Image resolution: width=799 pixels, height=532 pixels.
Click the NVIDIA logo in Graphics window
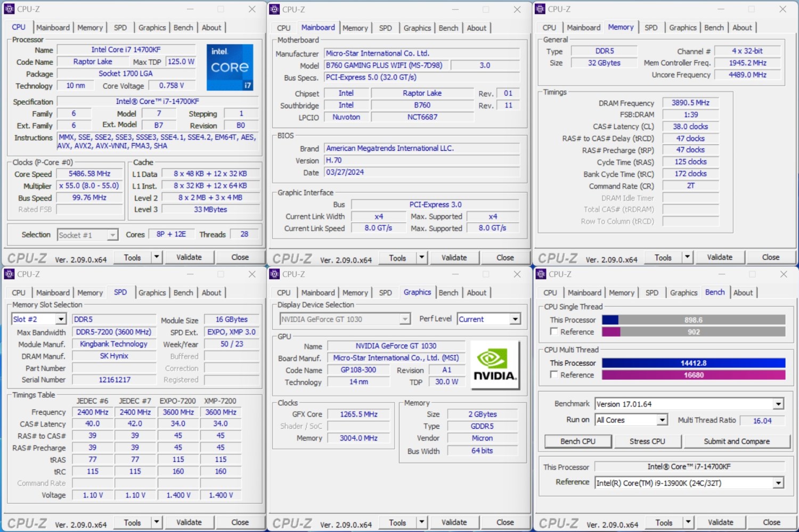495,365
